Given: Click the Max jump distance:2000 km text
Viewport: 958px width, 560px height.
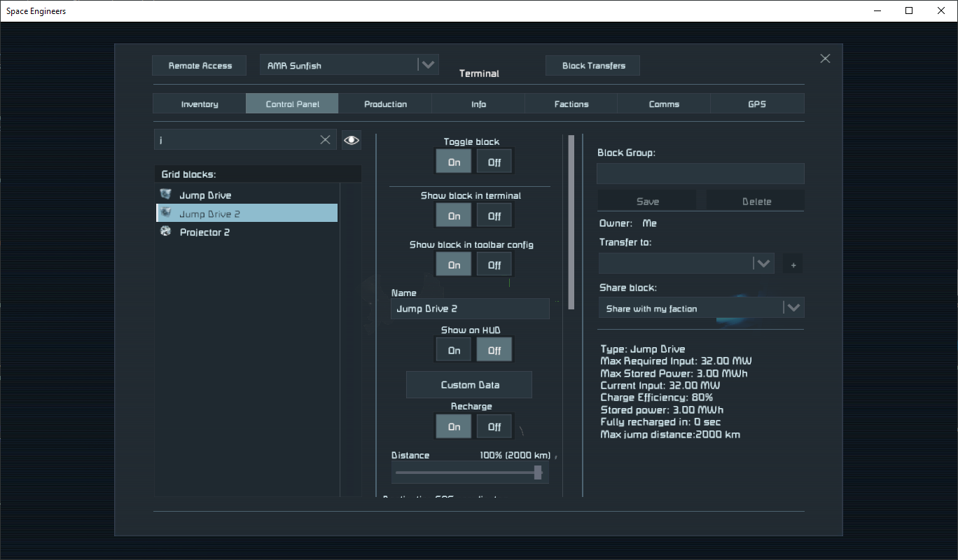Looking at the screenshot, I should coord(670,434).
